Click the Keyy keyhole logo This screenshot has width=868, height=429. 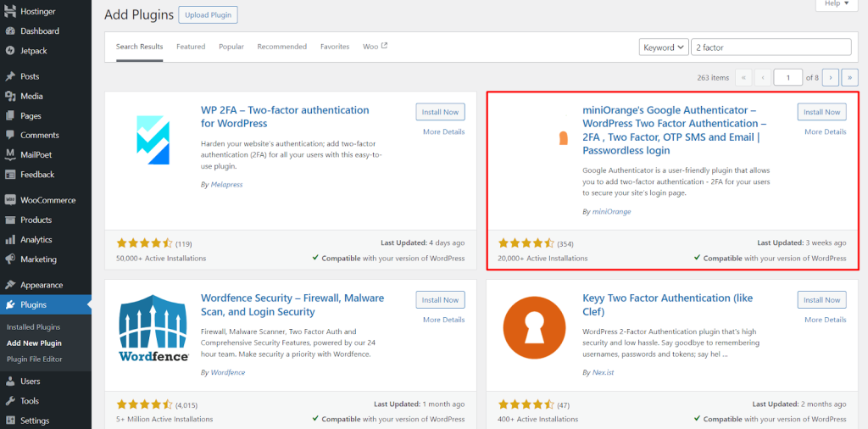click(534, 328)
